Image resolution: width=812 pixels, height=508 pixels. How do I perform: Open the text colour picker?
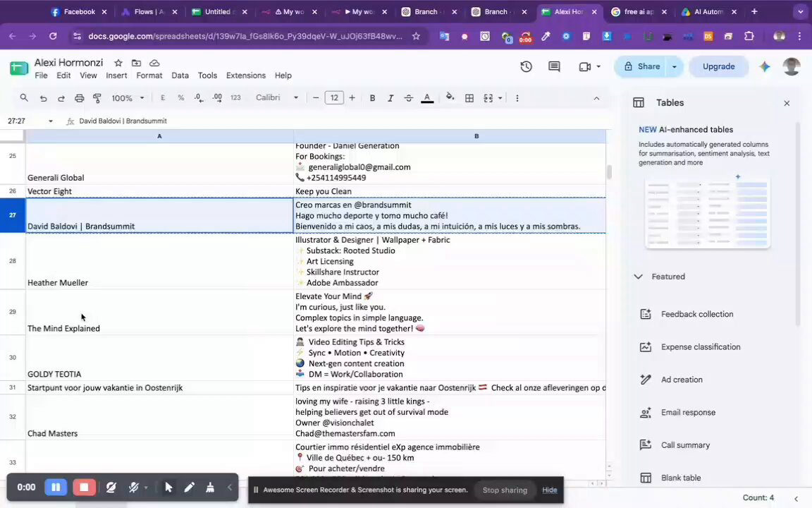click(427, 98)
